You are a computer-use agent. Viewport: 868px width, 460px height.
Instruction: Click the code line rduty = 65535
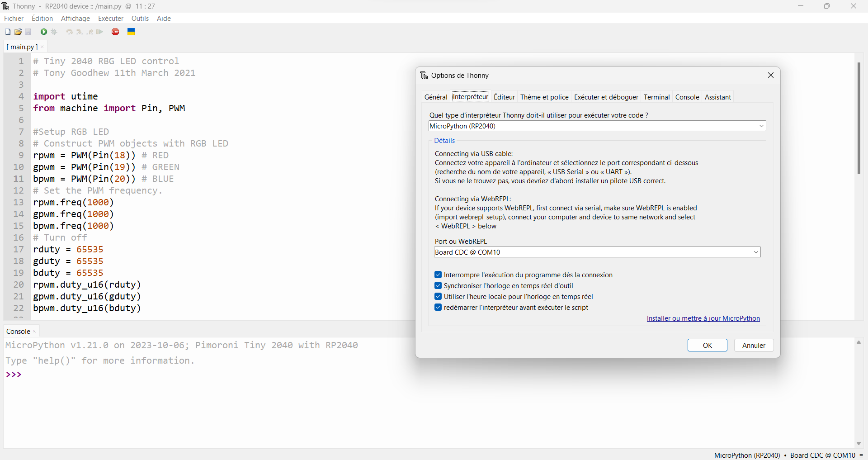68,249
